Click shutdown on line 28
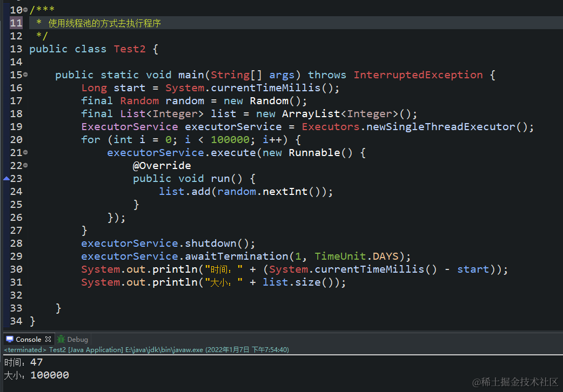Image resolution: width=563 pixels, height=392 pixels. (x=210, y=244)
